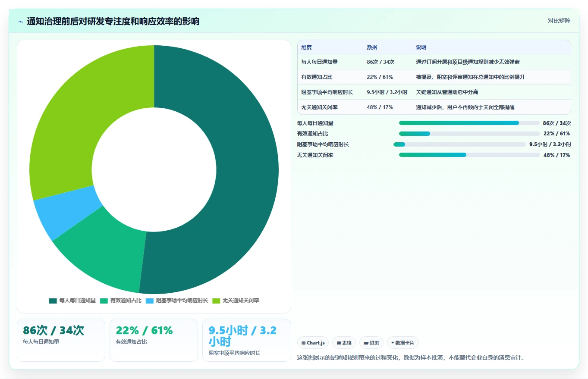Viewport: 588px width, 379px height.
Task: Click the description 关键通知从普通动态中分离
Action: coord(447,92)
